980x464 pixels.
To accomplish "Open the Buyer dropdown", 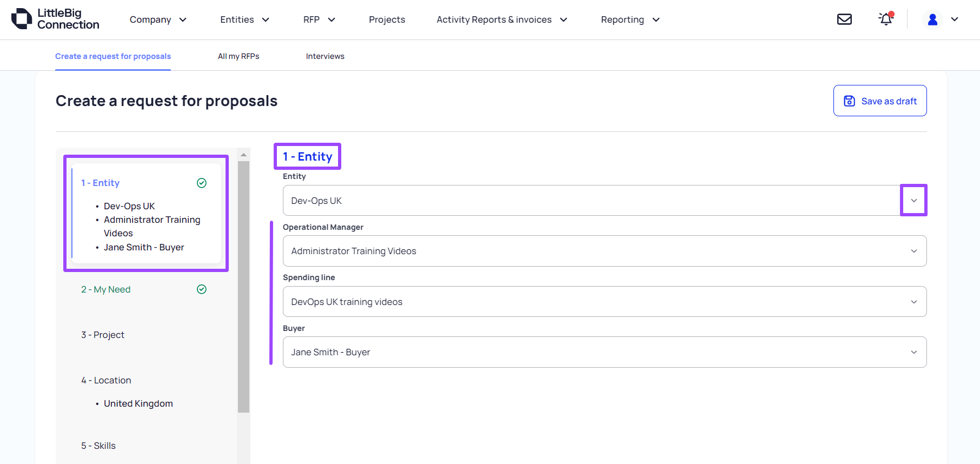I will click(x=605, y=352).
